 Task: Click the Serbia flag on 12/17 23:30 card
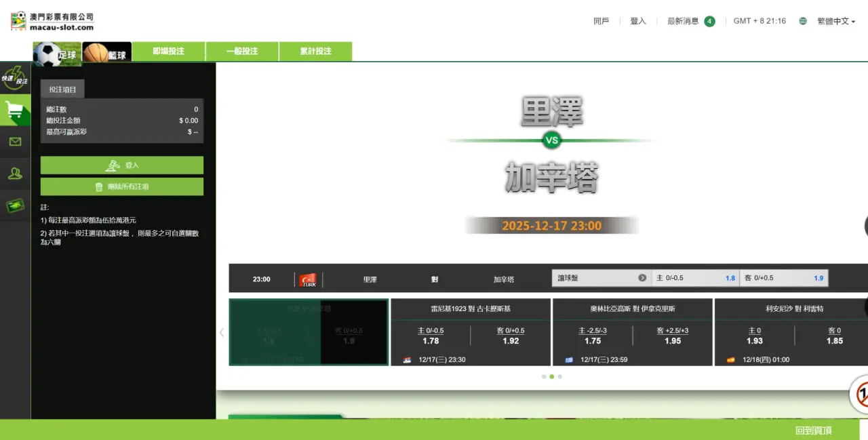pos(407,360)
